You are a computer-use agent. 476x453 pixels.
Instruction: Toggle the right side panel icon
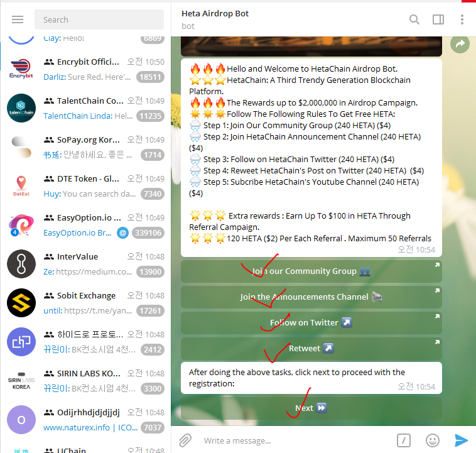click(x=438, y=19)
